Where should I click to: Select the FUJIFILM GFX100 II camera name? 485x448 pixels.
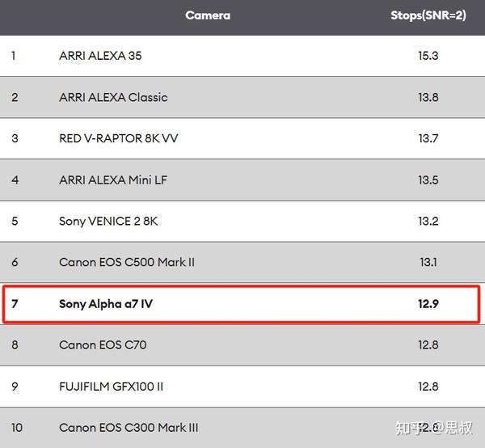(112, 387)
